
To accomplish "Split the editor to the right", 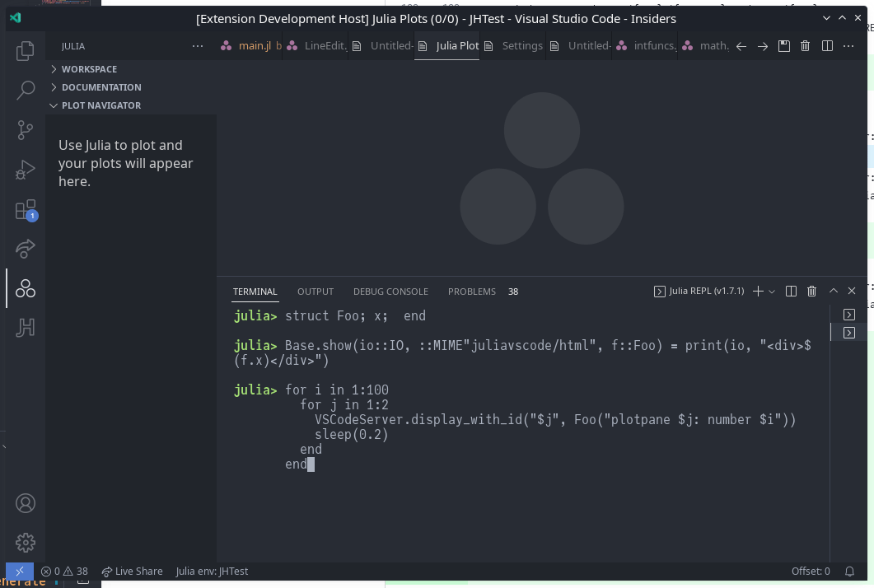I will click(x=827, y=46).
